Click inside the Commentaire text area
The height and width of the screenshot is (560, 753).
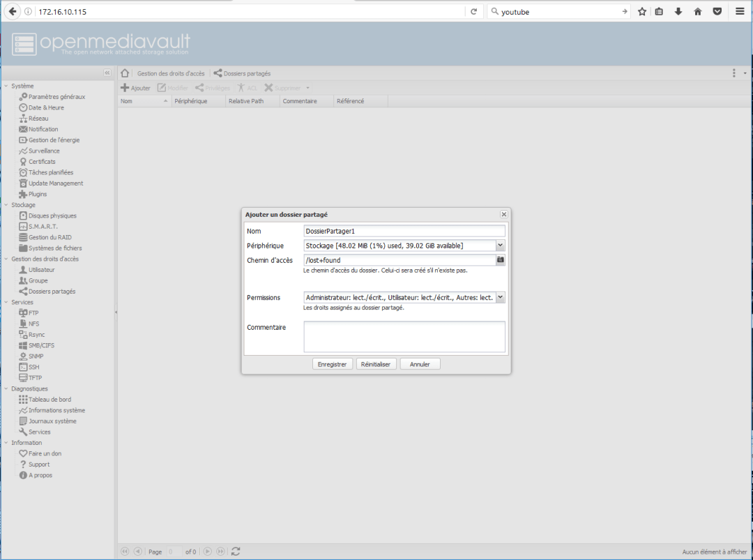pos(404,337)
